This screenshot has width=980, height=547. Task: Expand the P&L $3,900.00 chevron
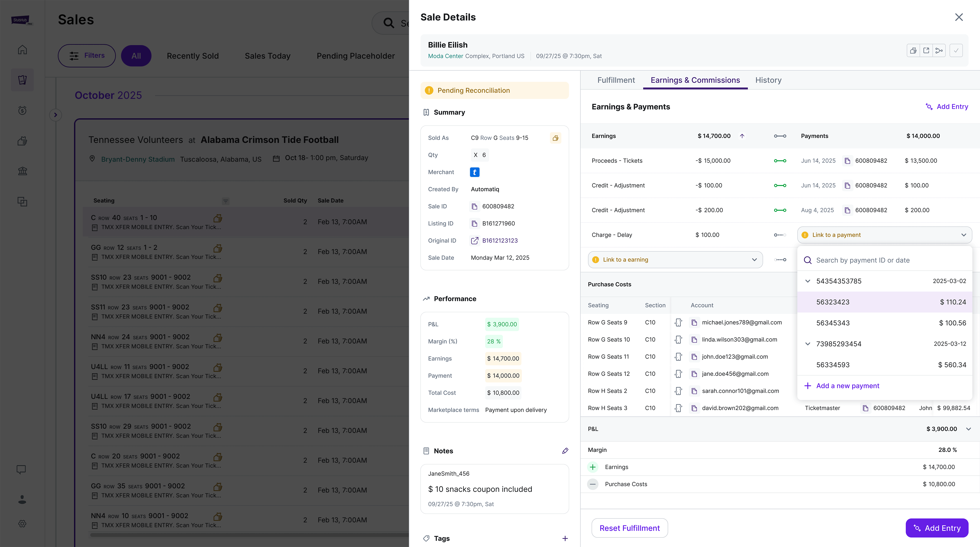click(968, 429)
